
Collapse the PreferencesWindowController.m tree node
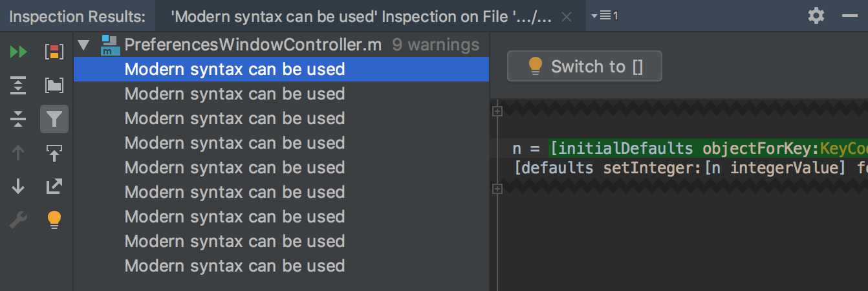83,45
